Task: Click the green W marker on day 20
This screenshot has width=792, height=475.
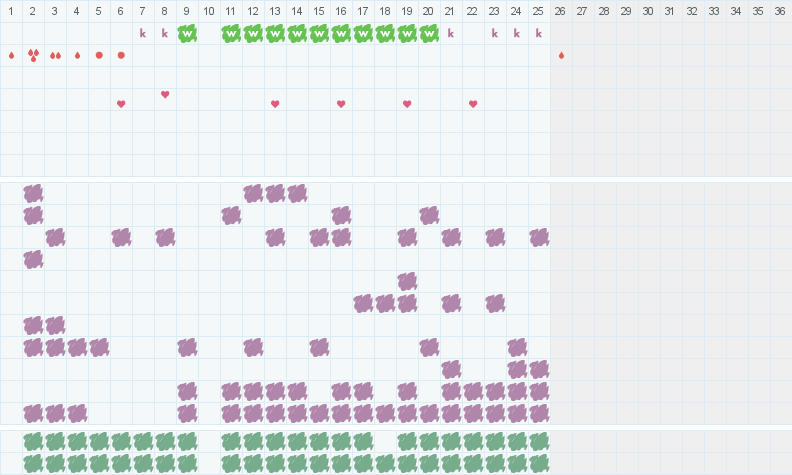Action: click(x=429, y=33)
